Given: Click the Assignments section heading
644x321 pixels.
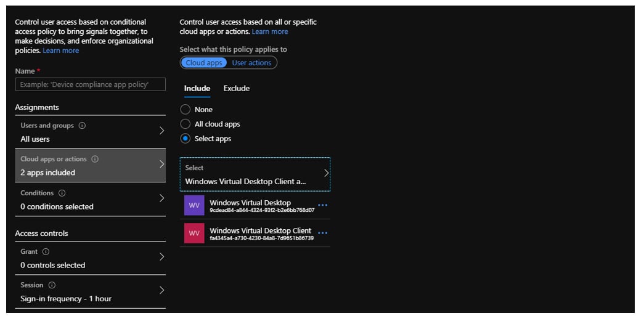Looking at the screenshot, I should click(x=37, y=108).
